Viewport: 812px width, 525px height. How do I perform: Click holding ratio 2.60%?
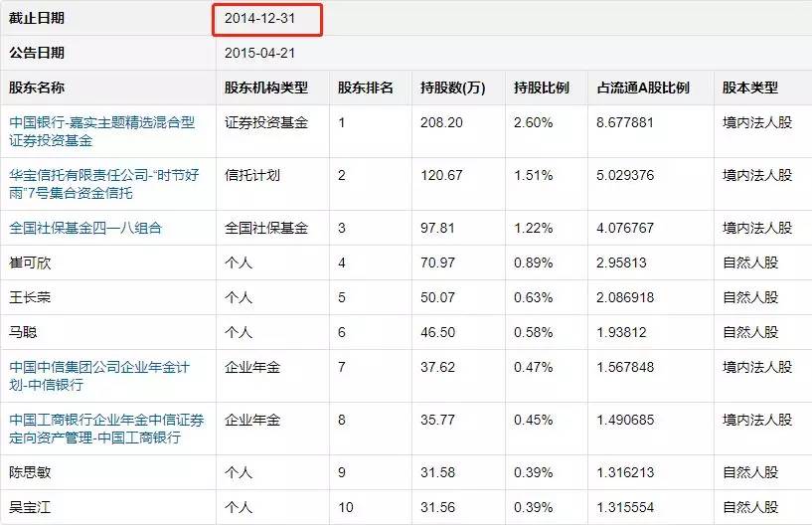coord(534,123)
